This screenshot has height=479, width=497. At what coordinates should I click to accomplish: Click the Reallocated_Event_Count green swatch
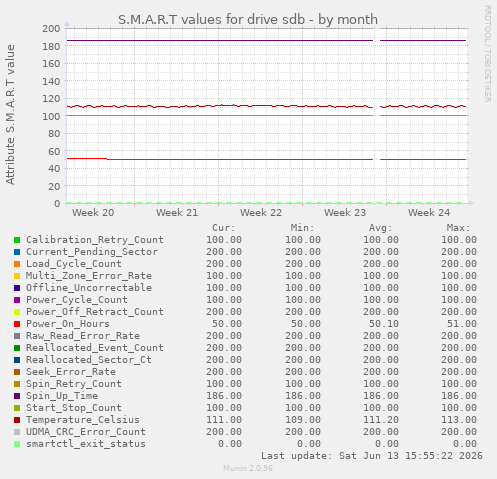tap(17, 348)
